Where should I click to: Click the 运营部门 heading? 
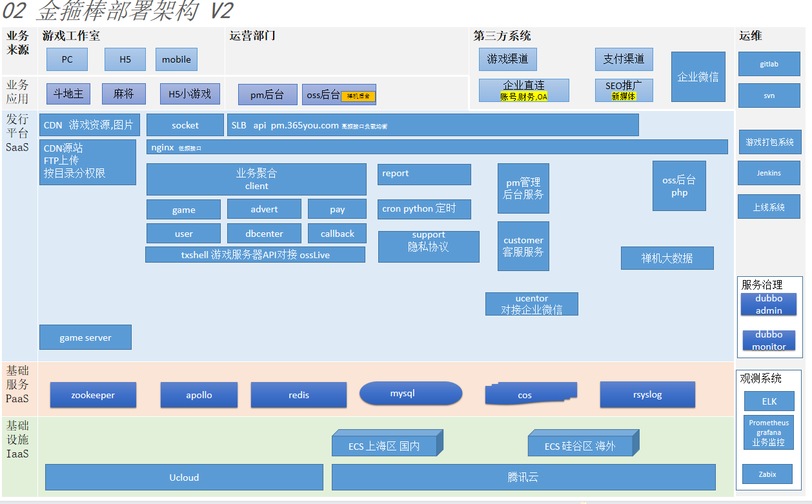pyautogui.click(x=252, y=36)
